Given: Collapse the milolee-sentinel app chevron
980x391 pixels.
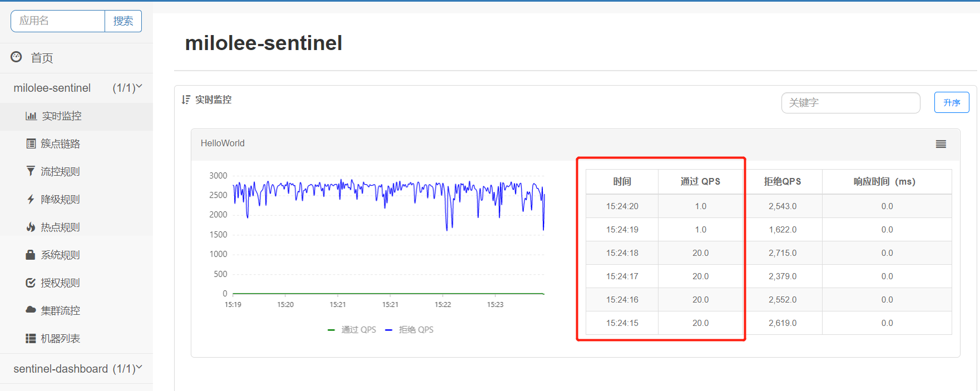Looking at the screenshot, I should pos(139,86).
